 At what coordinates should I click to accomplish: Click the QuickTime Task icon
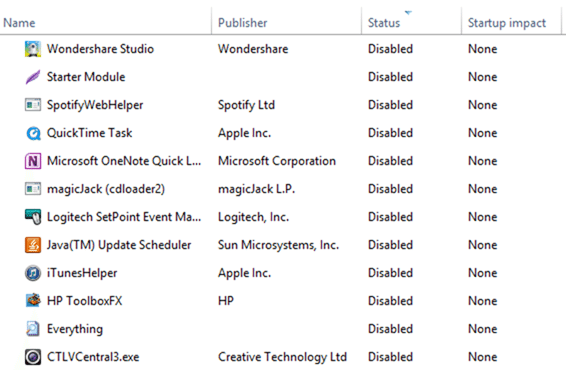click(32, 133)
